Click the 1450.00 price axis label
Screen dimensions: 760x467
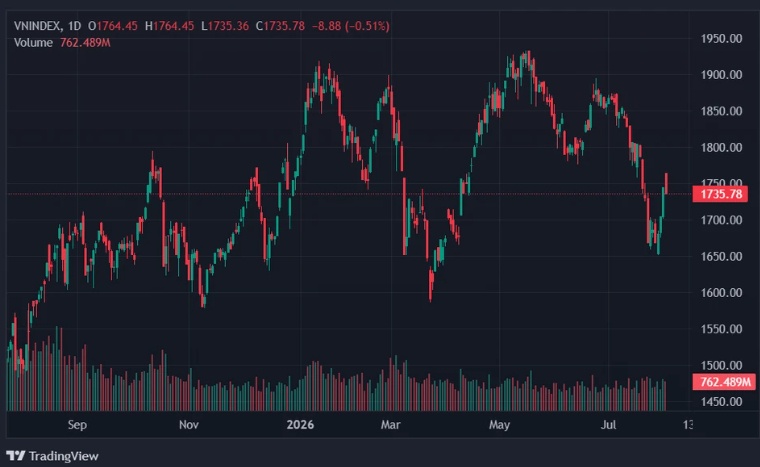click(721, 402)
